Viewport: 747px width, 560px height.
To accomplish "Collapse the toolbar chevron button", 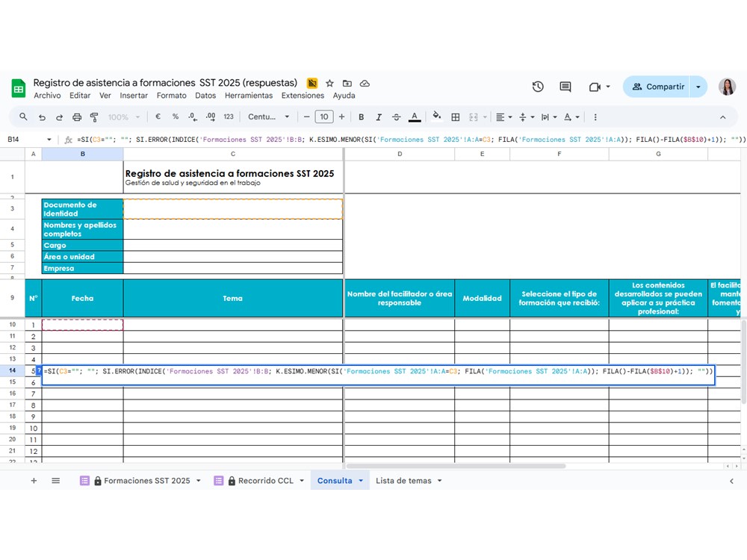I will [722, 117].
